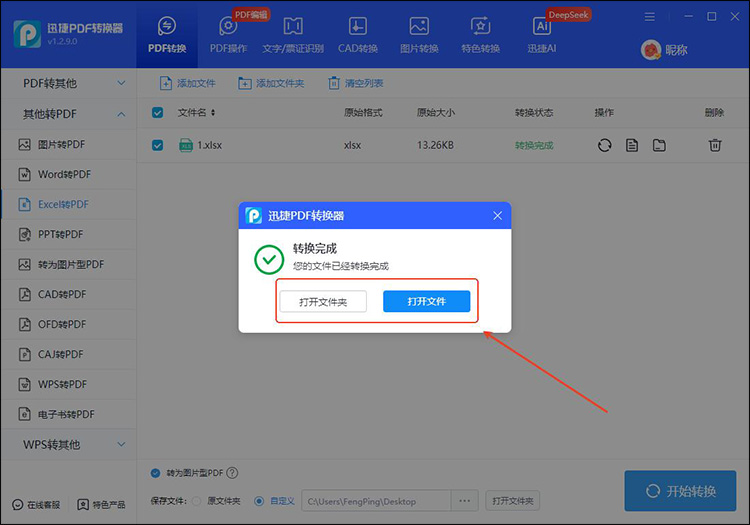
Task: Click the help question mark beside 转为图片型PDF
Action: point(232,473)
